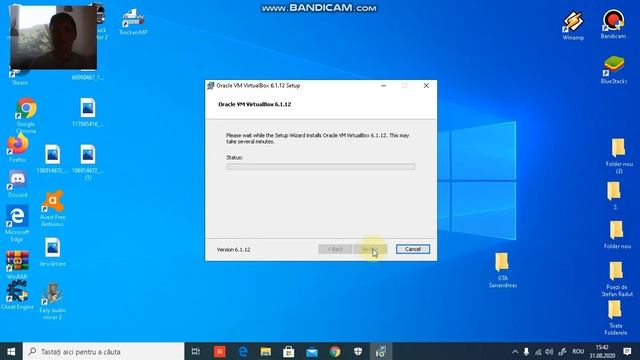Close the VirtualBox Setup window
640x360 pixels.
click(x=426, y=85)
